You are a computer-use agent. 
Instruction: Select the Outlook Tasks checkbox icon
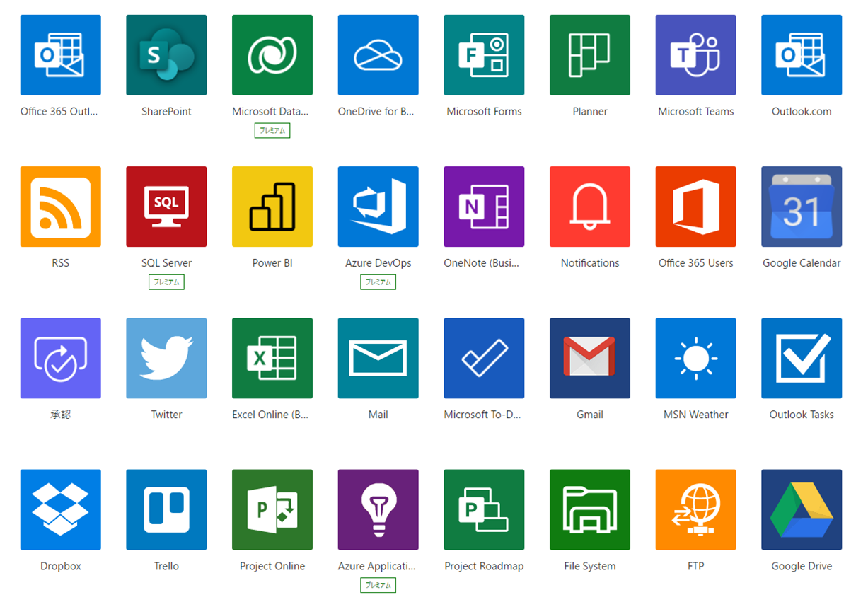(802, 358)
